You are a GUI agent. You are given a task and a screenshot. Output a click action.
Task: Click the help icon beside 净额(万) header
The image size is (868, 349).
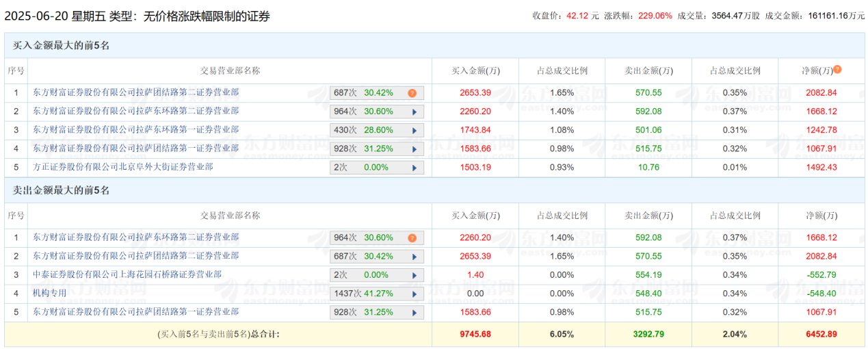tap(837, 70)
